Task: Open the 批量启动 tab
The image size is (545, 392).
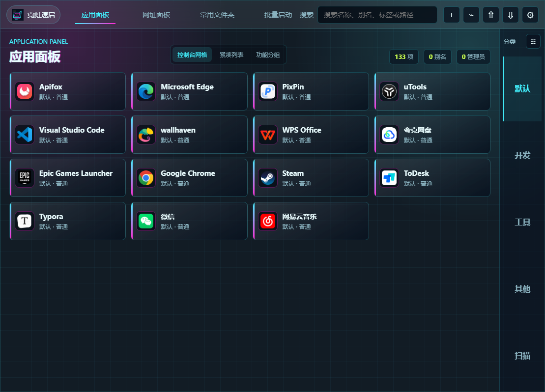Action: coord(278,15)
